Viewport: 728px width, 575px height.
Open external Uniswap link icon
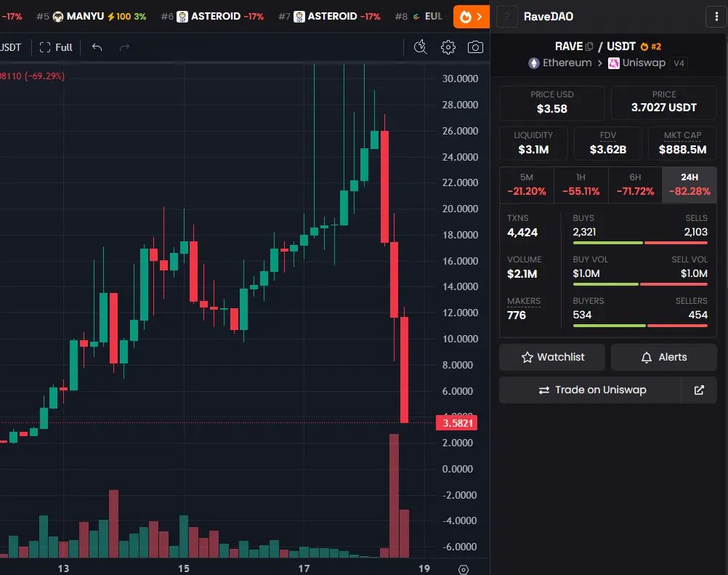[x=699, y=390]
